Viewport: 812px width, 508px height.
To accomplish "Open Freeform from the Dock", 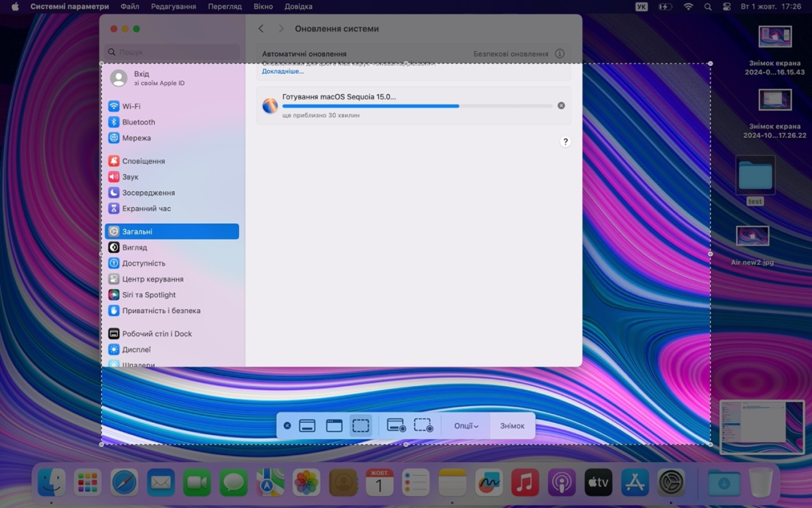I will tap(489, 482).
